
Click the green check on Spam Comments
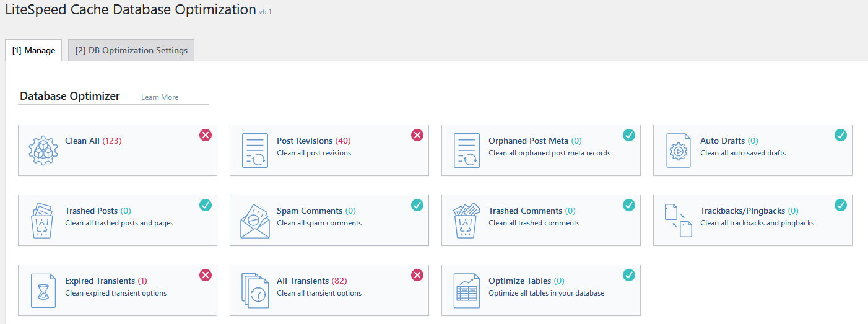click(417, 205)
